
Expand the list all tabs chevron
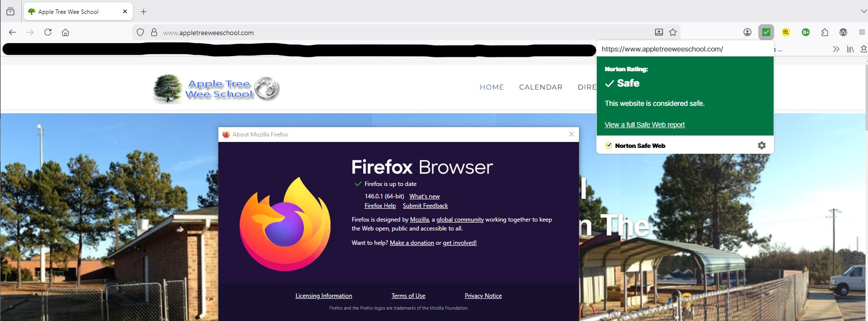[x=863, y=11]
